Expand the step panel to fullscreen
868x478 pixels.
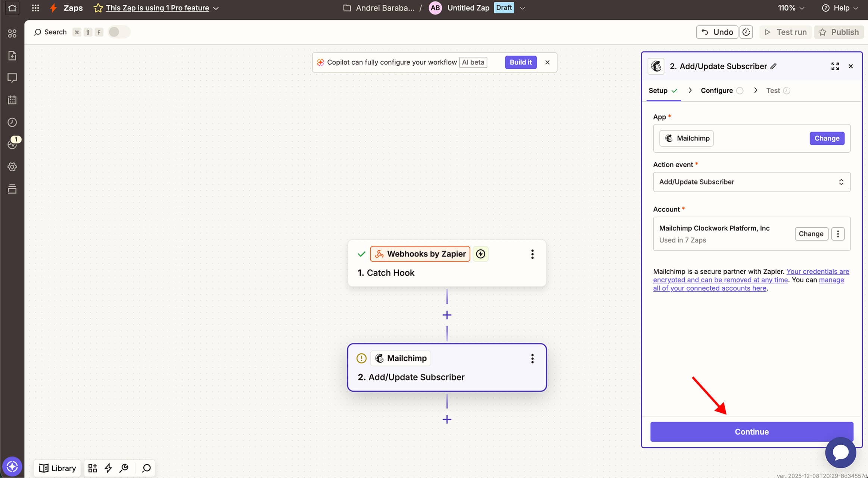(x=835, y=66)
